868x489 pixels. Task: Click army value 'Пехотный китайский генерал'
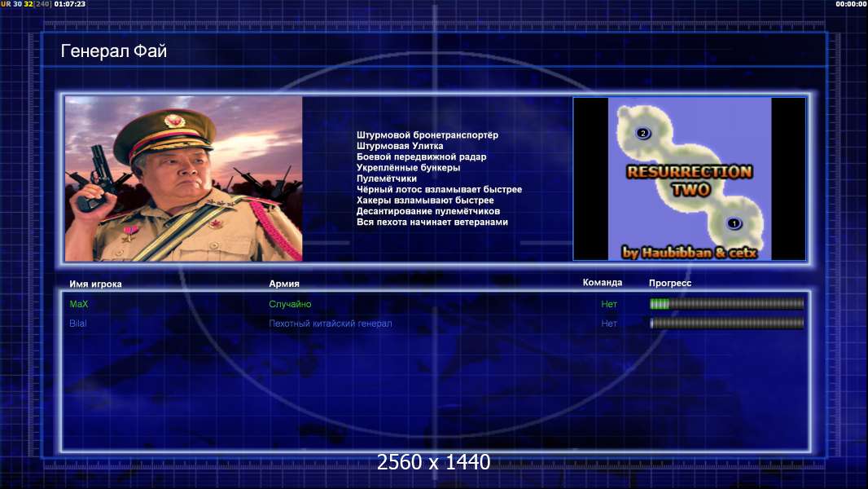(331, 324)
